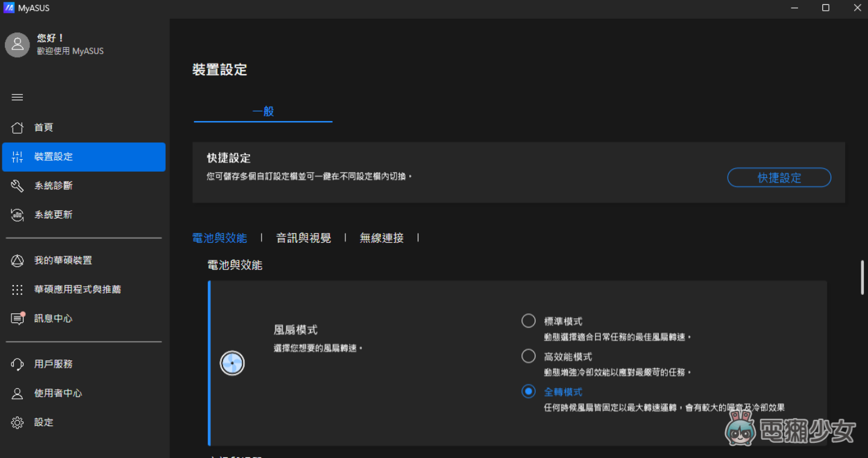Close the MyASUS window
The width and height of the screenshot is (868, 458).
(857, 8)
